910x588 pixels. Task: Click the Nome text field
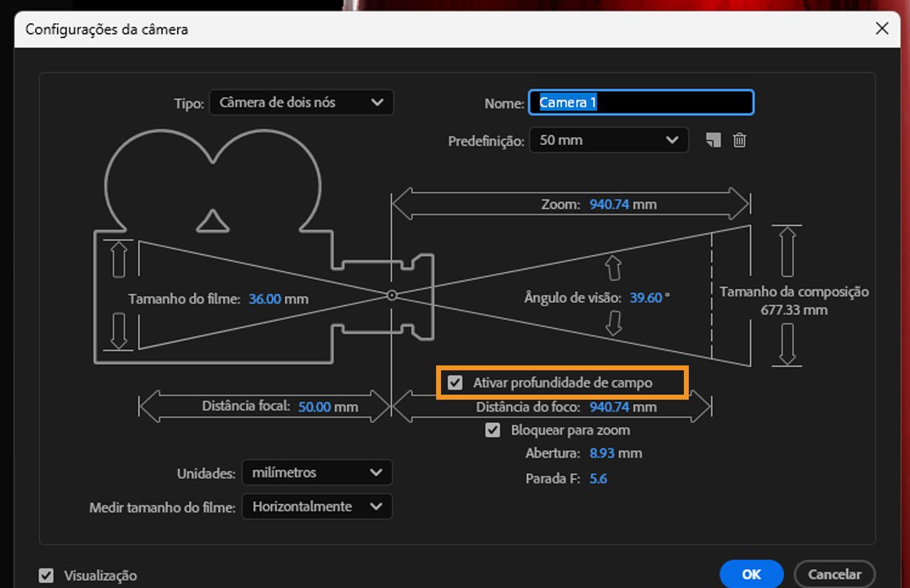point(640,102)
